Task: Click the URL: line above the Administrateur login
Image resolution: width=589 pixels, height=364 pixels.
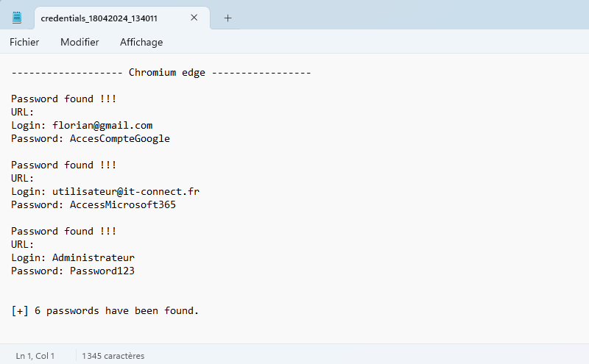Action: (23, 244)
